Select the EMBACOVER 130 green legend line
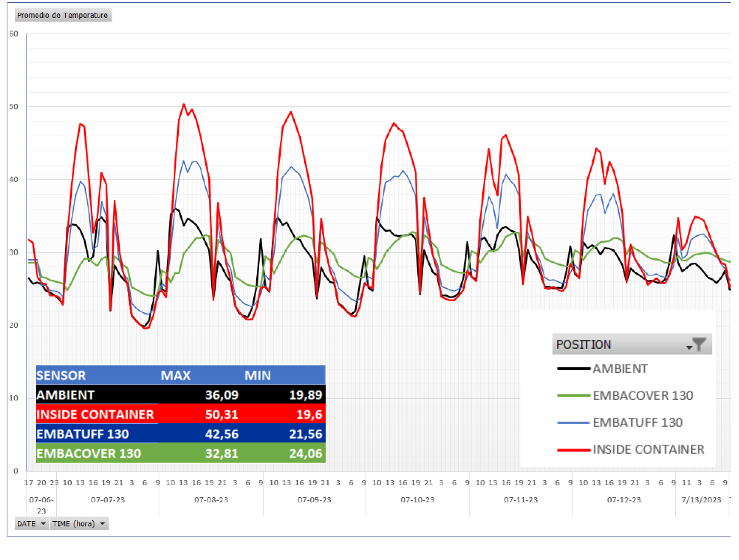This screenshot has width=739, height=560. [573, 395]
